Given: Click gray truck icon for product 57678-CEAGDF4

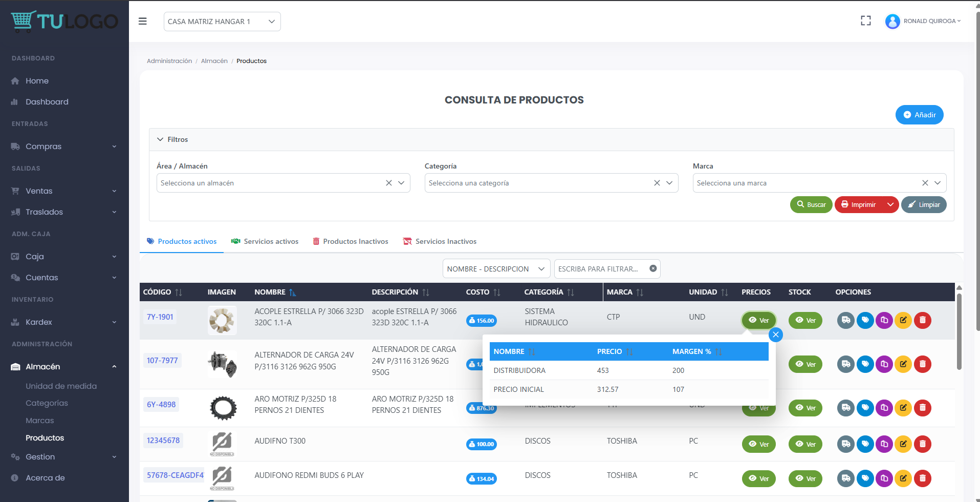Looking at the screenshot, I should (845, 478).
